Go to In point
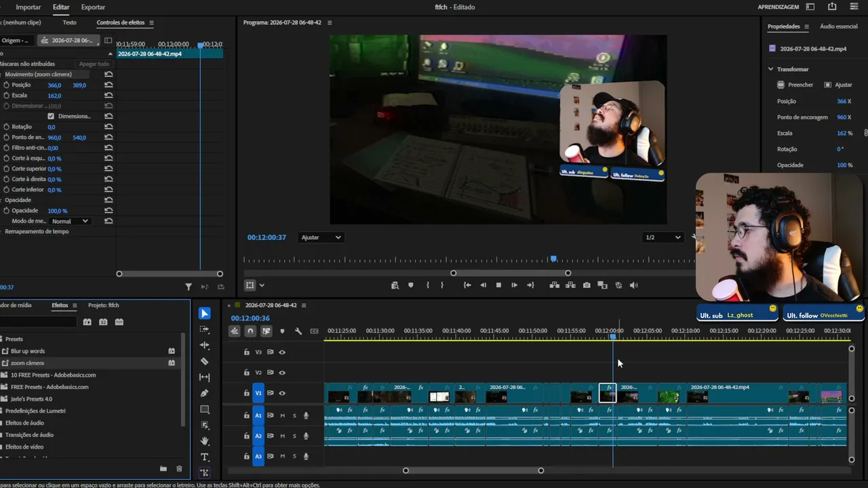868x488 pixels. click(x=467, y=285)
